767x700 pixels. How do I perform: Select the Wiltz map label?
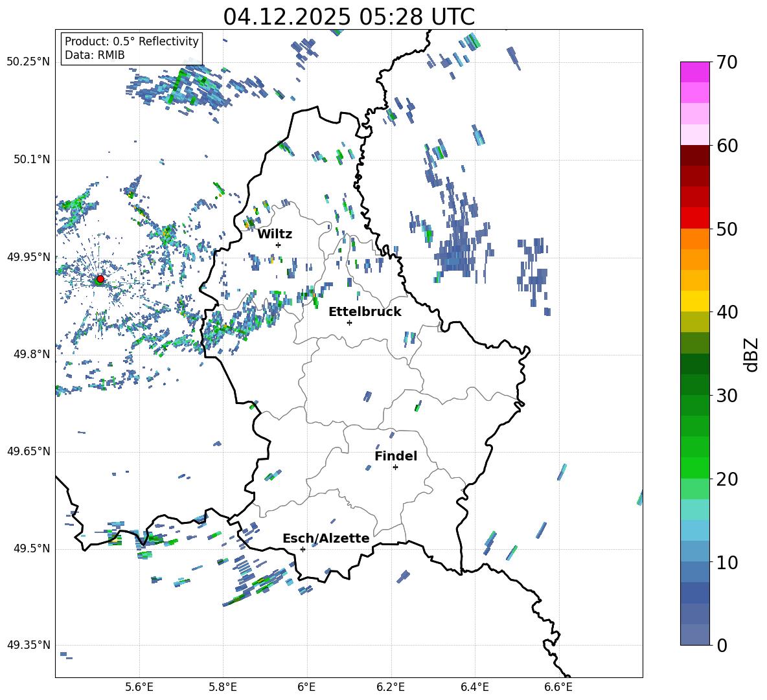275,234
